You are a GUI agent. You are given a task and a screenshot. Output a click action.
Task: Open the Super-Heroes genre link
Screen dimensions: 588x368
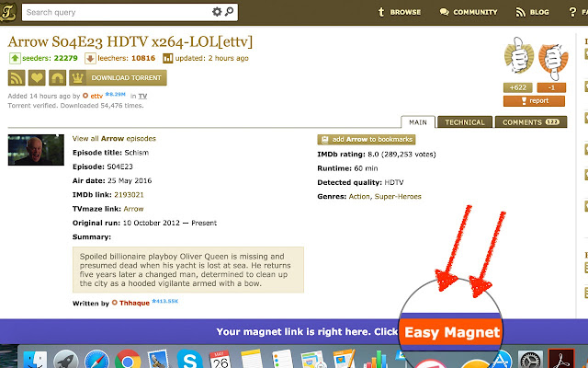[398, 196]
